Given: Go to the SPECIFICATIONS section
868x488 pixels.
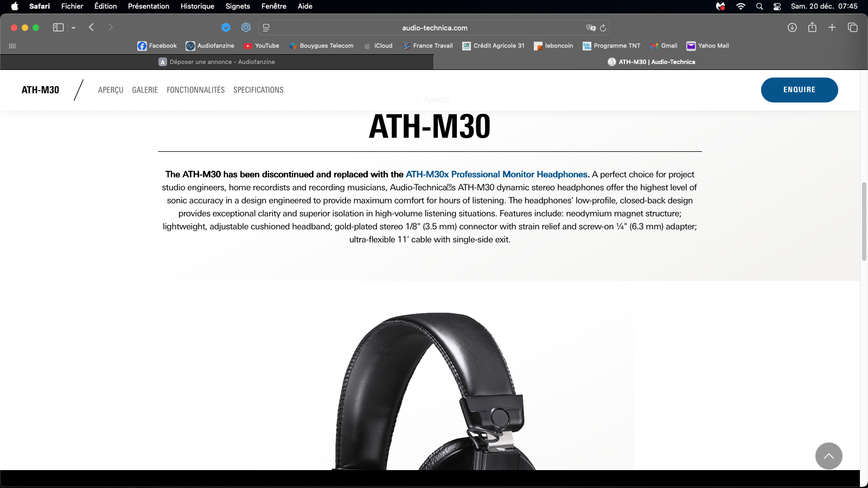Looking at the screenshot, I should click(258, 90).
